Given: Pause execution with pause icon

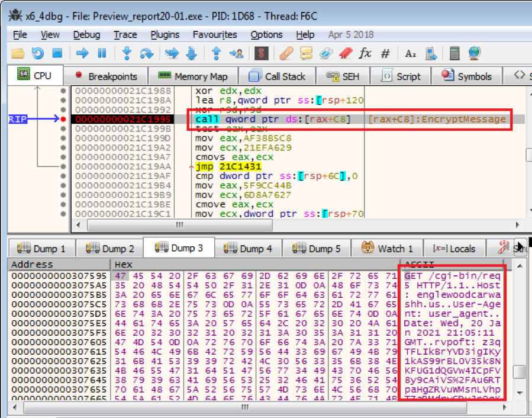Looking at the screenshot, I should pos(102,54).
